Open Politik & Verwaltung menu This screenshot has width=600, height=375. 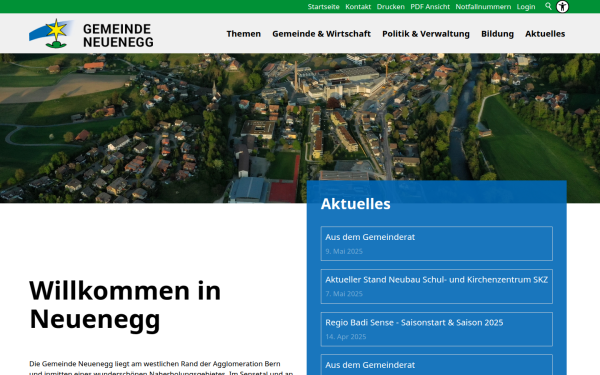(x=426, y=34)
